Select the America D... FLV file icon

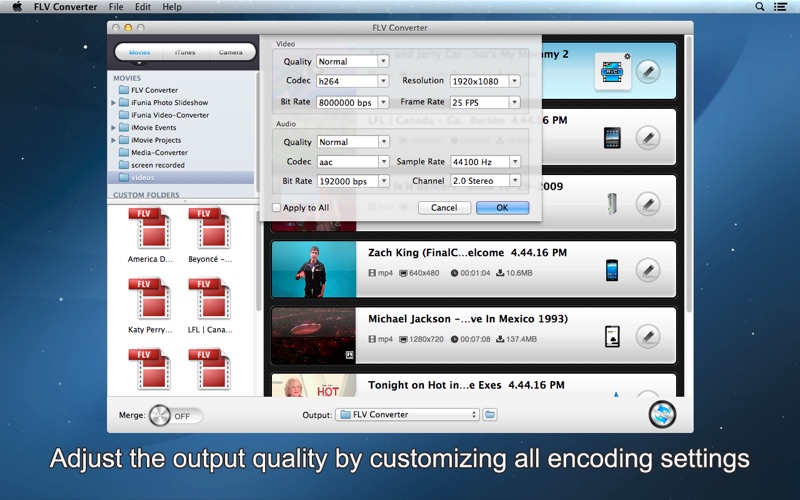151,229
